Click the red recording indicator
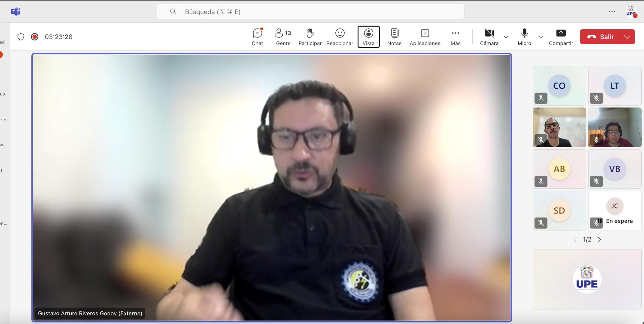The height and width of the screenshot is (324, 644). tap(34, 37)
